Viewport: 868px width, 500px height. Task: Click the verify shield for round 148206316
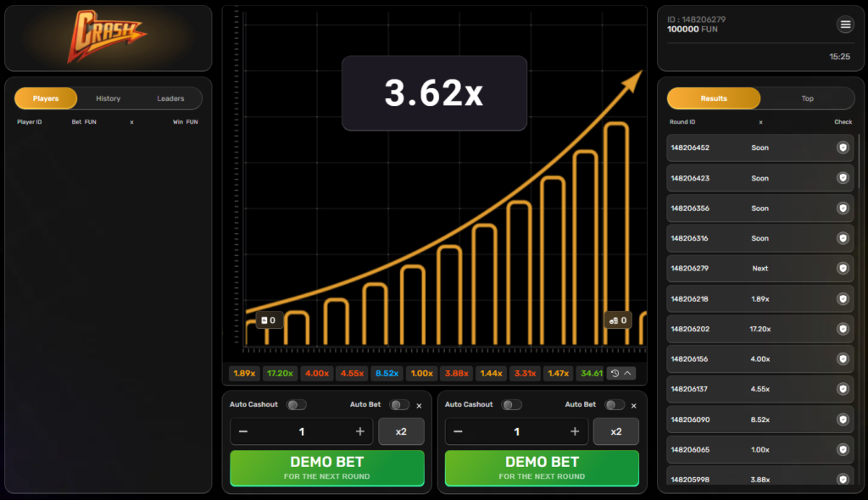(x=843, y=238)
